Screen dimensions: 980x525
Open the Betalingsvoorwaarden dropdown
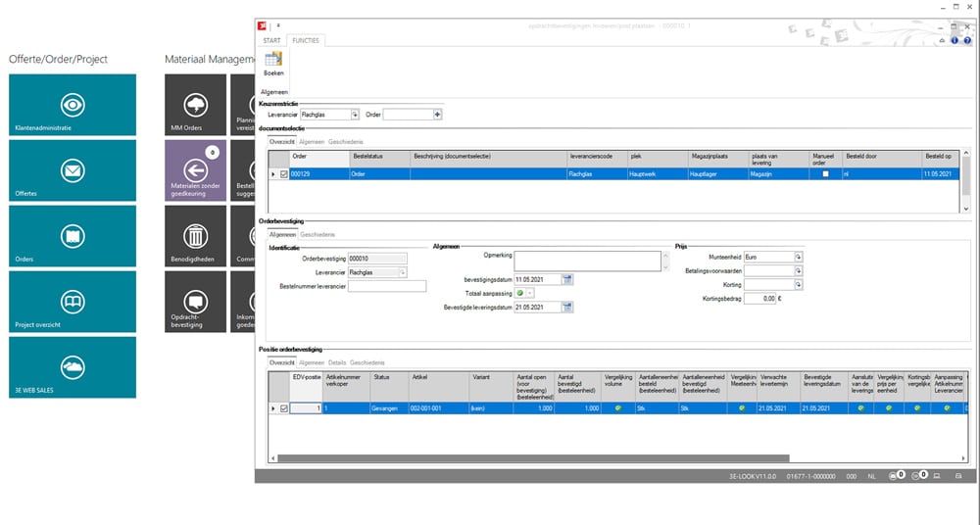(798, 270)
